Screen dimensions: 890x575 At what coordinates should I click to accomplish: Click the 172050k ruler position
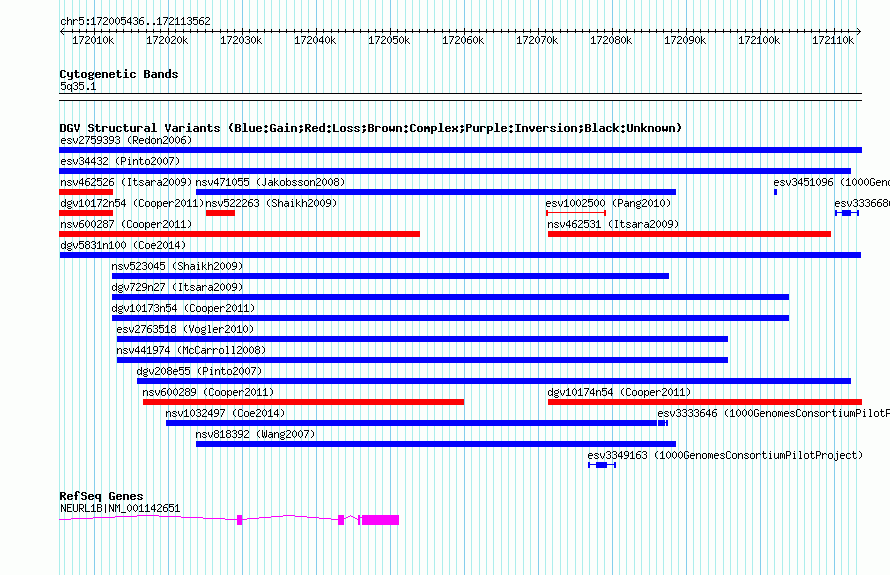pyautogui.click(x=389, y=40)
